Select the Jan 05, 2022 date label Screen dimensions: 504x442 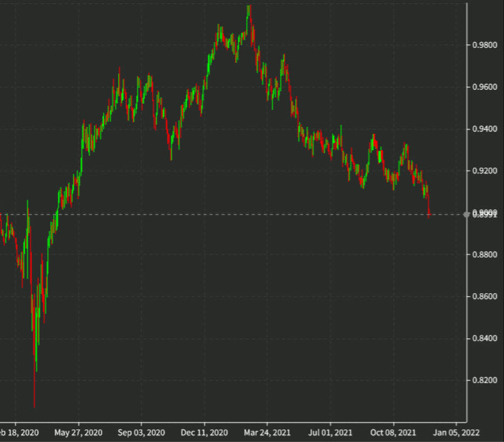pos(456,433)
